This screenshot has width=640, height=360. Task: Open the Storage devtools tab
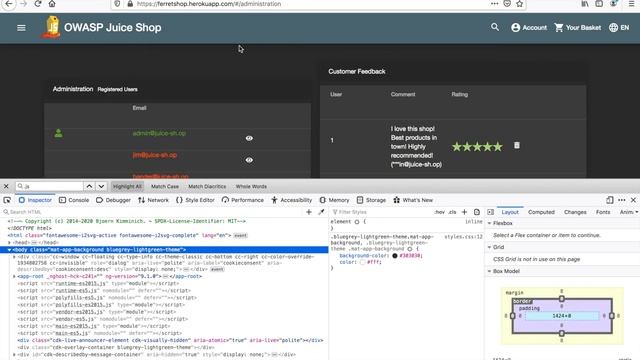point(371,200)
